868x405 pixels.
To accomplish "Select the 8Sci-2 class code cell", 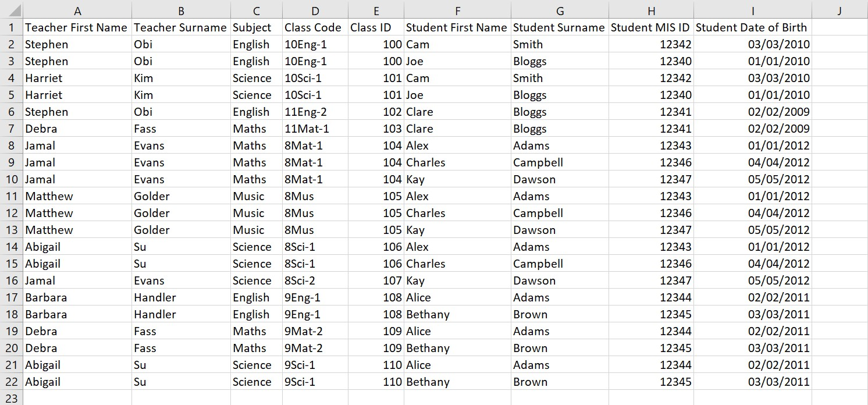I will coord(315,280).
